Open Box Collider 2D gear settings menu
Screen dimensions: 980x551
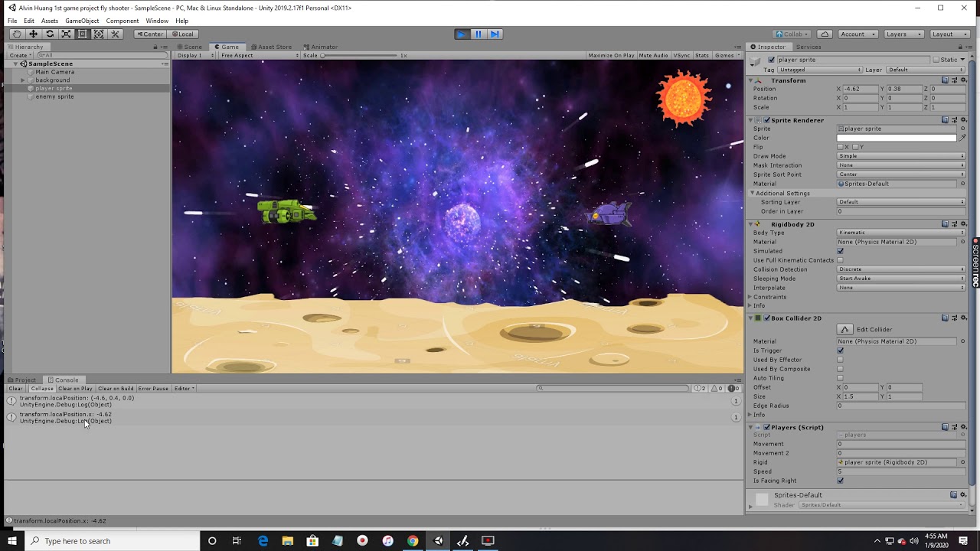[x=963, y=318]
